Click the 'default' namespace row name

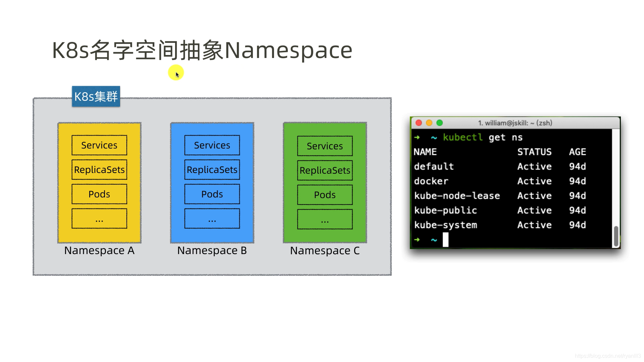pyautogui.click(x=434, y=167)
